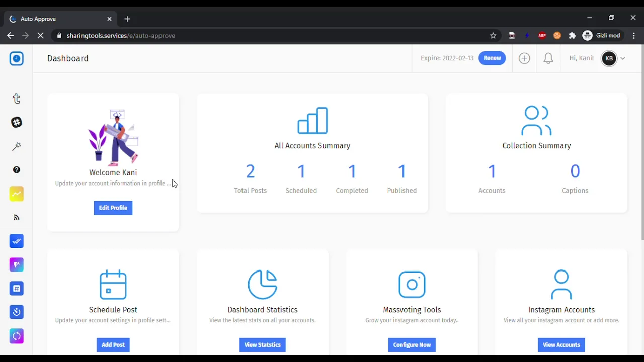Open the Gizli mod incognito profile chip

(x=603, y=36)
